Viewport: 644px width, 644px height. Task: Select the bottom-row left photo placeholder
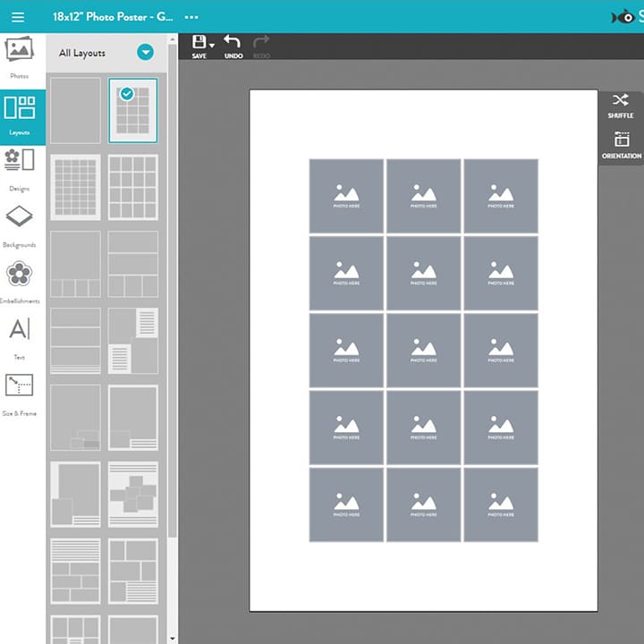[x=346, y=505]
